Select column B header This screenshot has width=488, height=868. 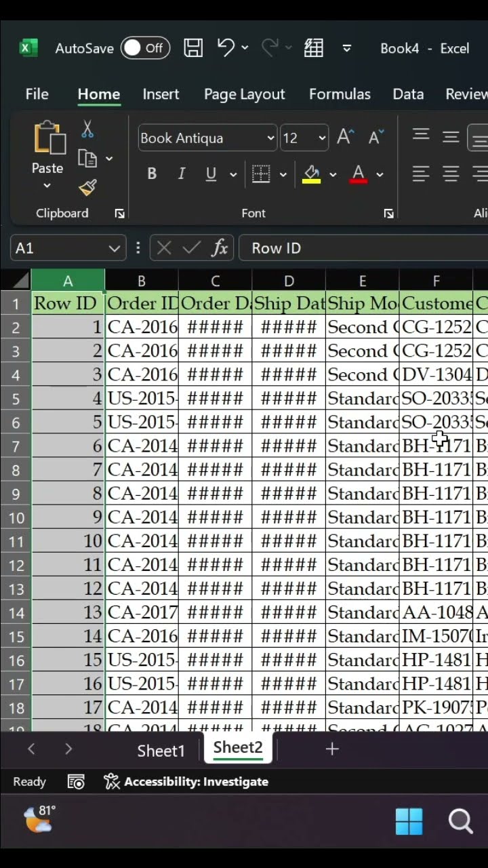click(x=142, y=281)
